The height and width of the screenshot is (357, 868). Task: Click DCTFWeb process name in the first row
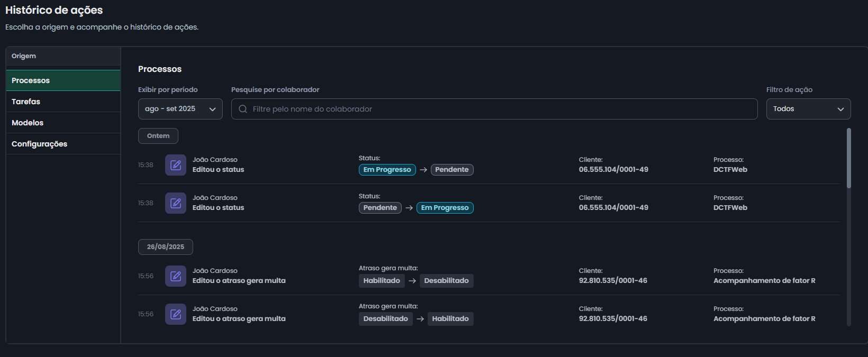pos(730,170)
